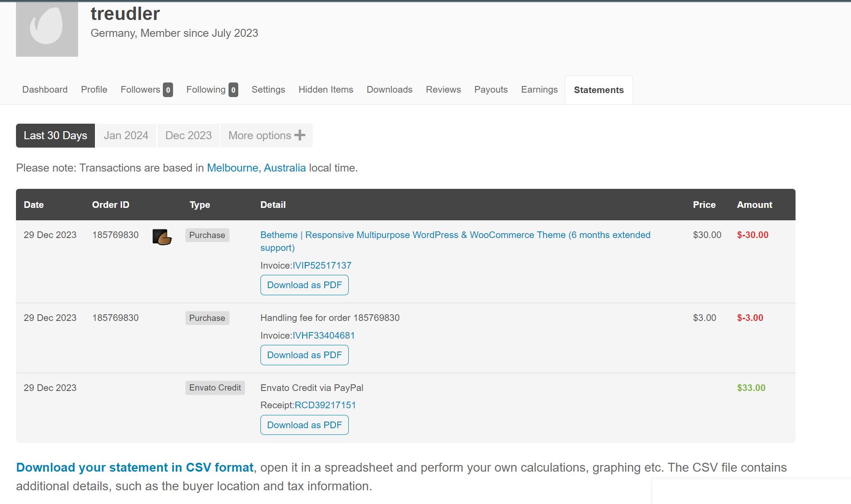Go to the Payouts tab
Viewport: 851px width, 504px height.
click(491, 90)
